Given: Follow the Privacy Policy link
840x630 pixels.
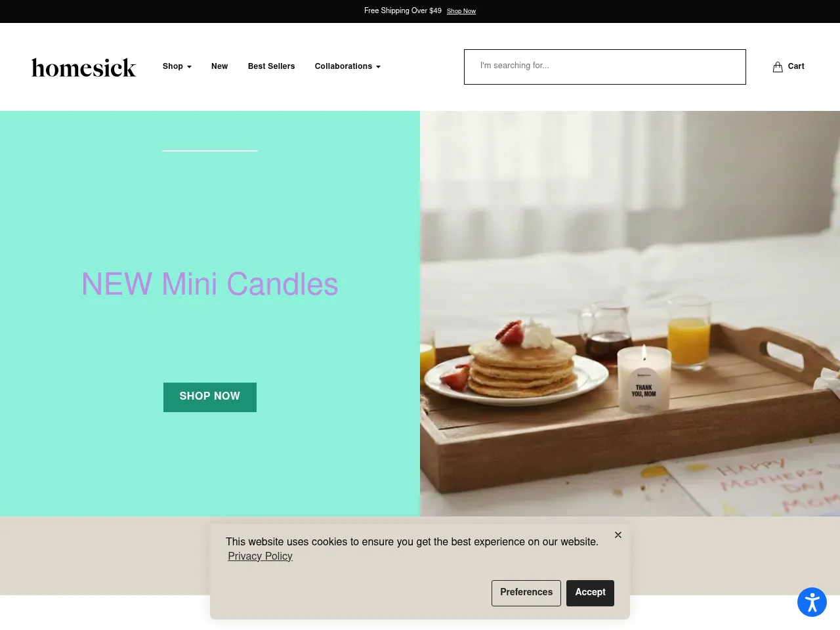Looking at the screenshot, I should 260,556.
